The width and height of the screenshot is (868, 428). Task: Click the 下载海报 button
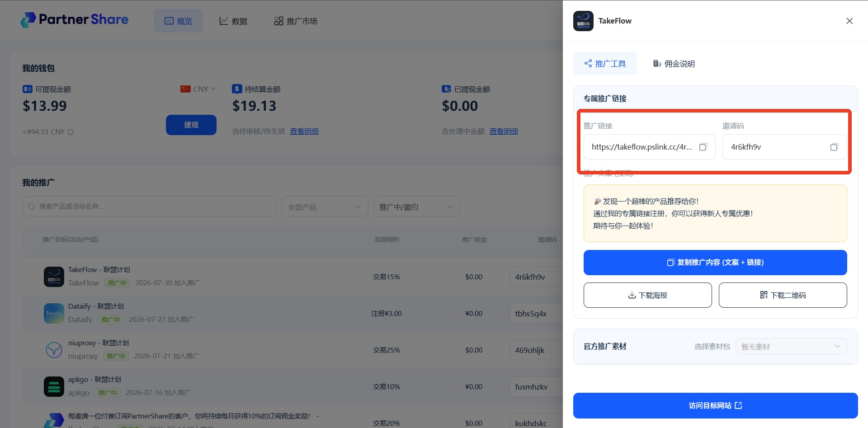click(x=647, y=295)
